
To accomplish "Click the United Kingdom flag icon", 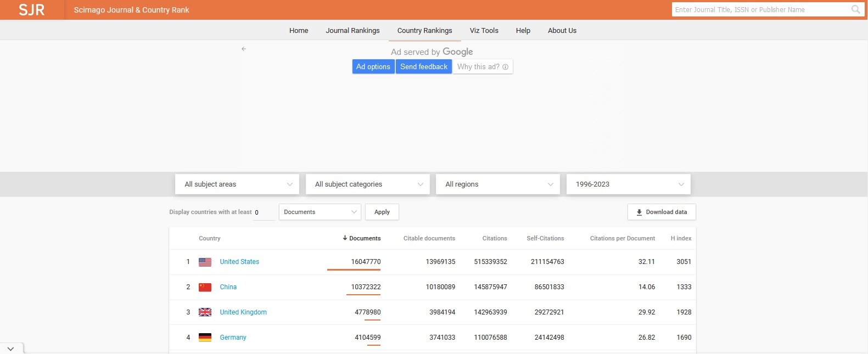I will coord(205,312).
